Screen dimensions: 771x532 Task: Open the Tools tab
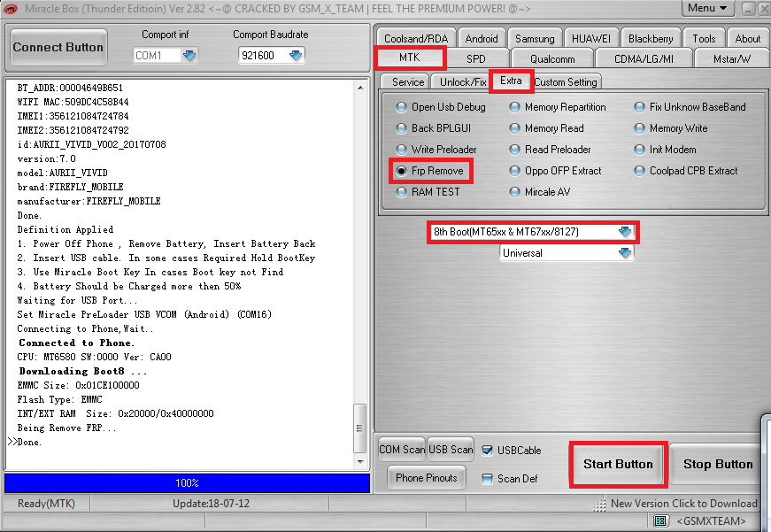704,38
